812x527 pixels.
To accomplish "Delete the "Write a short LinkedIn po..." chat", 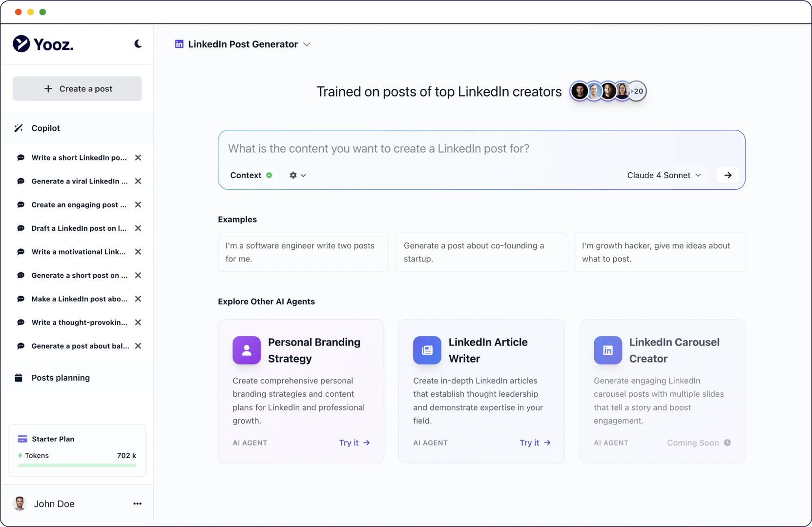I will (x=138, y=158).
